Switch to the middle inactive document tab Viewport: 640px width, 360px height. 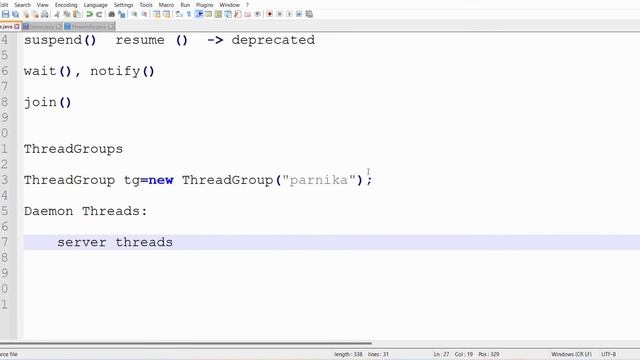(42, 27)
